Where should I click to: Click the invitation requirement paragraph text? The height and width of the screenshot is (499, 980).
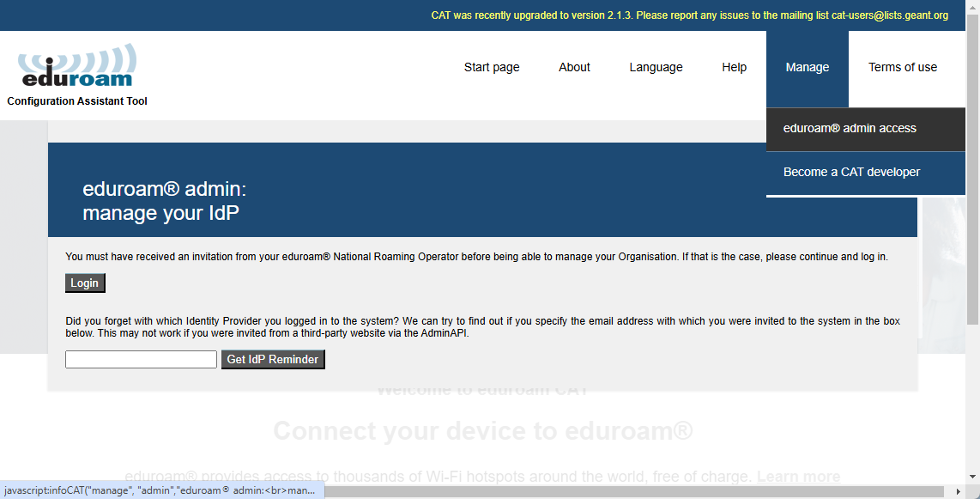tap(476, 257)
